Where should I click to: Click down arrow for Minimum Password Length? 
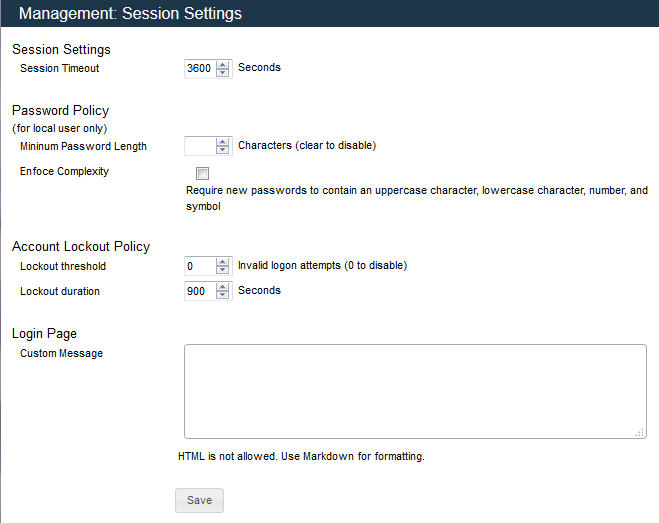click(222, 150)
